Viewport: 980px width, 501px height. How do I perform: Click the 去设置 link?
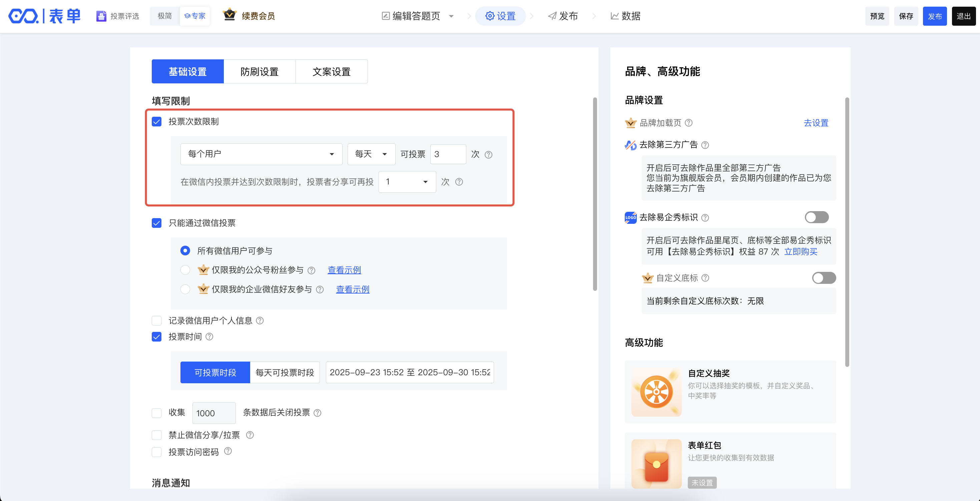[x=816, y=123]
